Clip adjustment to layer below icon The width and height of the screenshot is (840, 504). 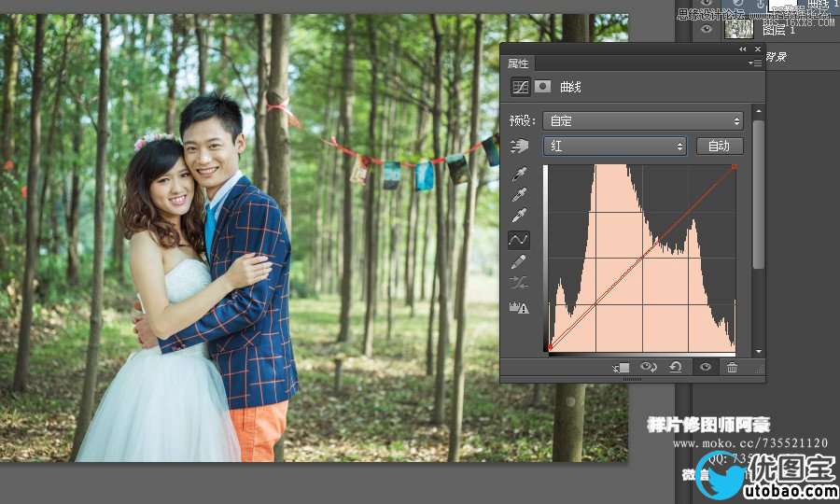621,368
